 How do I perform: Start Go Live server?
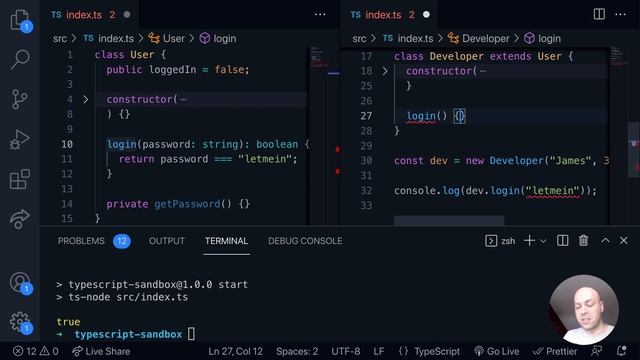pos(496,351)
